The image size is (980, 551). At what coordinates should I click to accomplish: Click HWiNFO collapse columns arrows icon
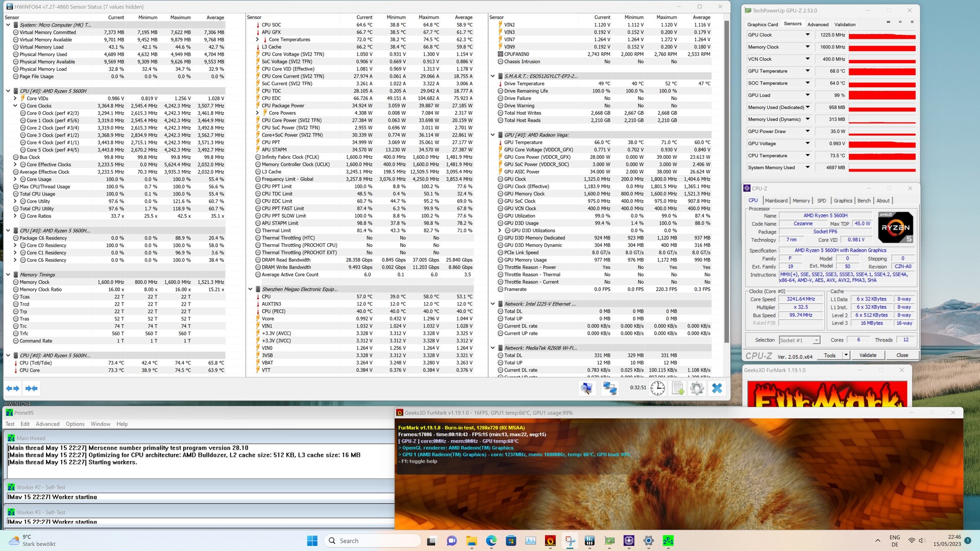[x=31, y=388]
